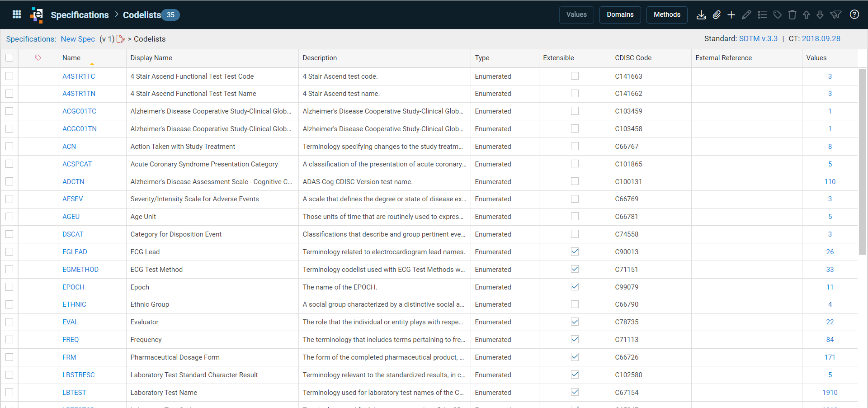Open the ADCTN codelist link
The image size is (868, 408).
[x=73, y=181]
